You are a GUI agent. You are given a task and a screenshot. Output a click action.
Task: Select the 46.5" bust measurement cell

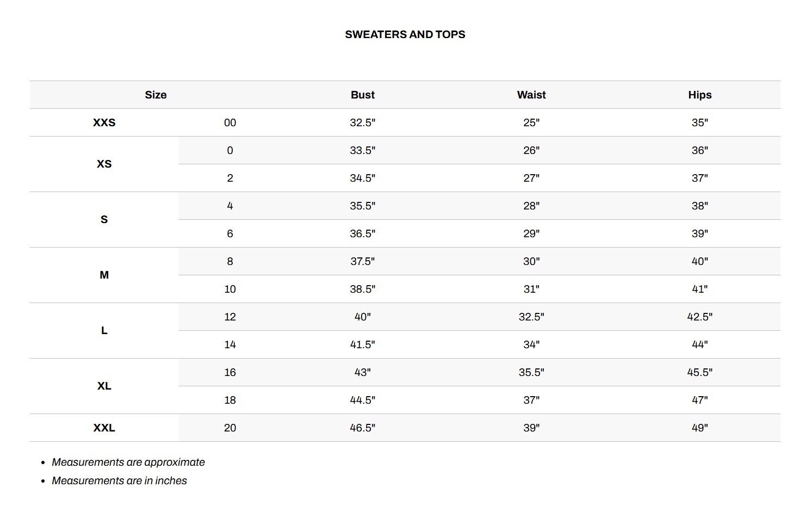point(363,428)
